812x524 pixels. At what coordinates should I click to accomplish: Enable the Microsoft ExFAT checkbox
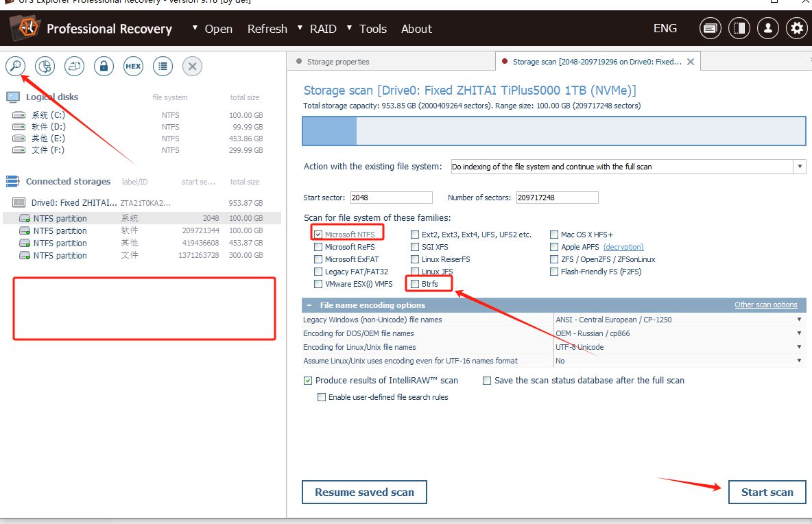(318, 259)
